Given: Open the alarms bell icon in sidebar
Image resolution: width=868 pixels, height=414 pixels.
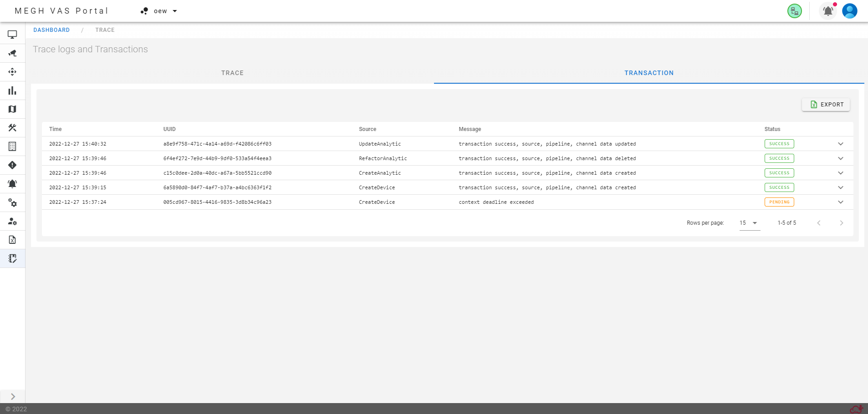Looking at the screenshot, I should (x=12, y=184).
